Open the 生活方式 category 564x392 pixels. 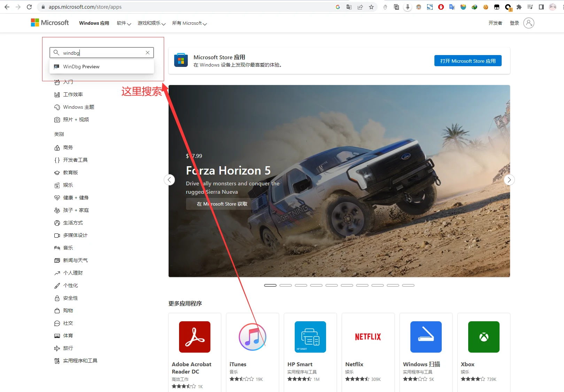click(69, 223)
